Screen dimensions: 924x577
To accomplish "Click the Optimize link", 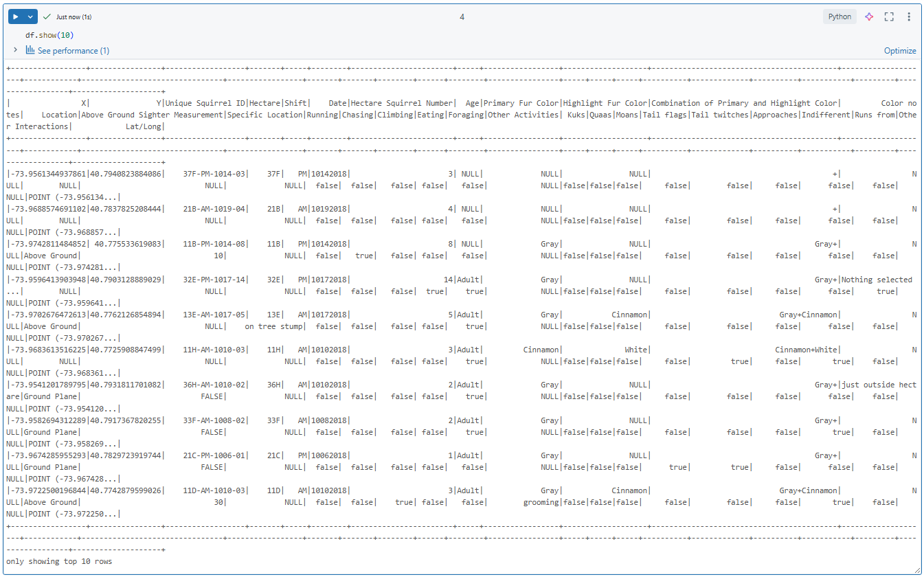I will point(900,50).
